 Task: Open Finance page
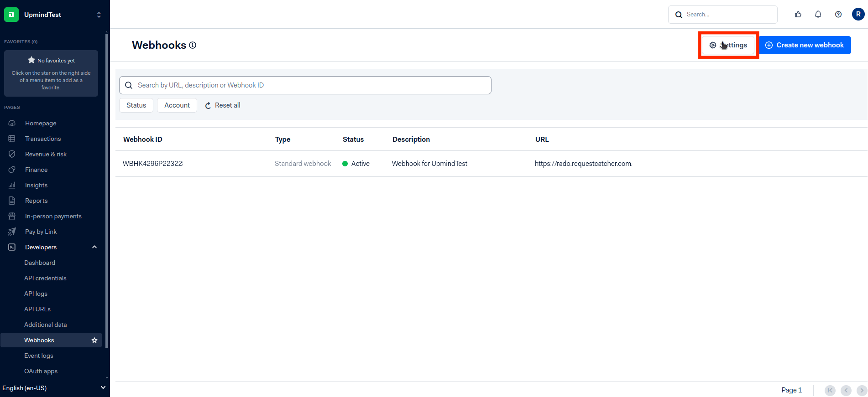click(x=36, y=170)
